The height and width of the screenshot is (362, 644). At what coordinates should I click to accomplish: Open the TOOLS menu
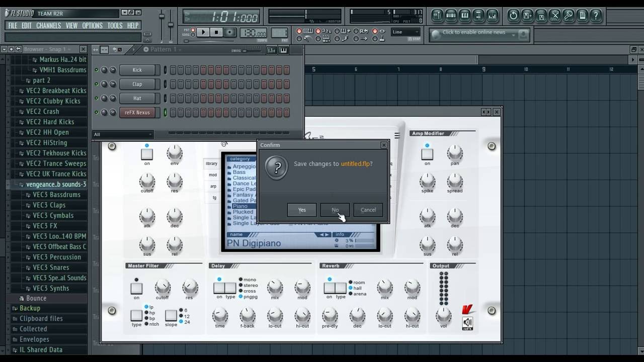tap(115, 25)
